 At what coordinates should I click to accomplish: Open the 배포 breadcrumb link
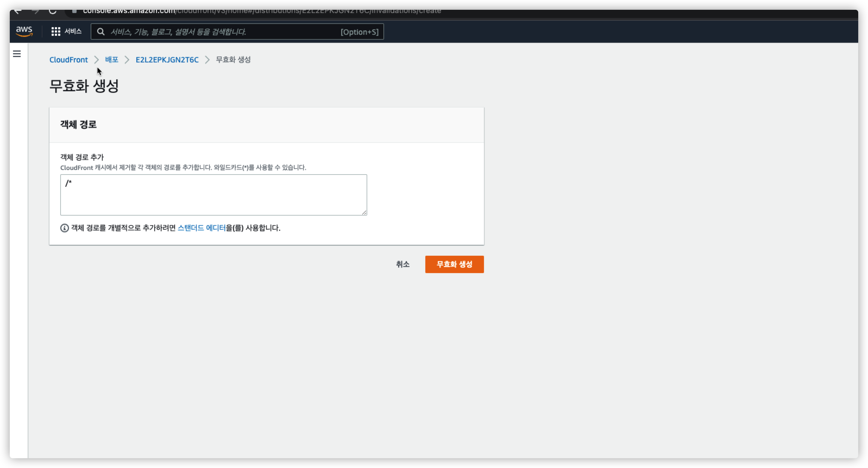click(112, 60)
